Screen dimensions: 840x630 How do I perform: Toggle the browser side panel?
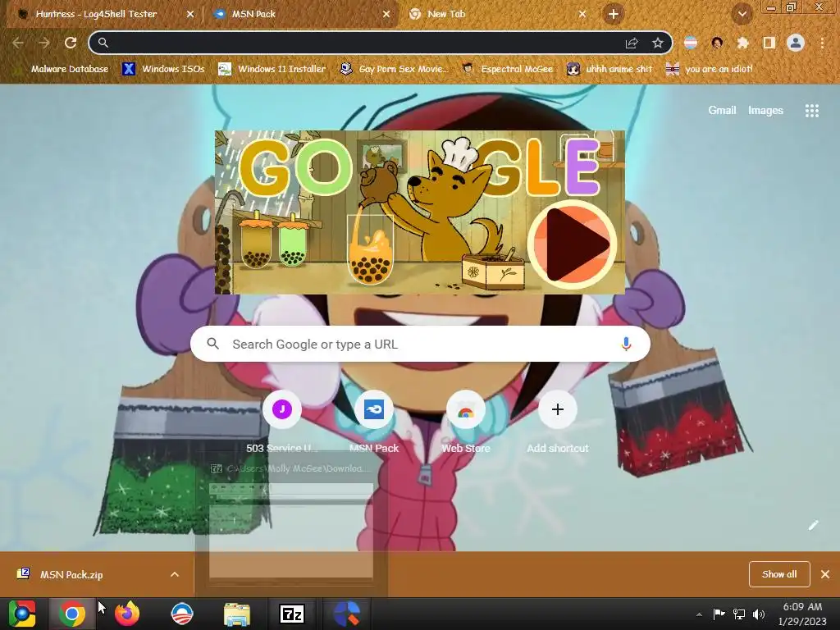tap(769, 43)
